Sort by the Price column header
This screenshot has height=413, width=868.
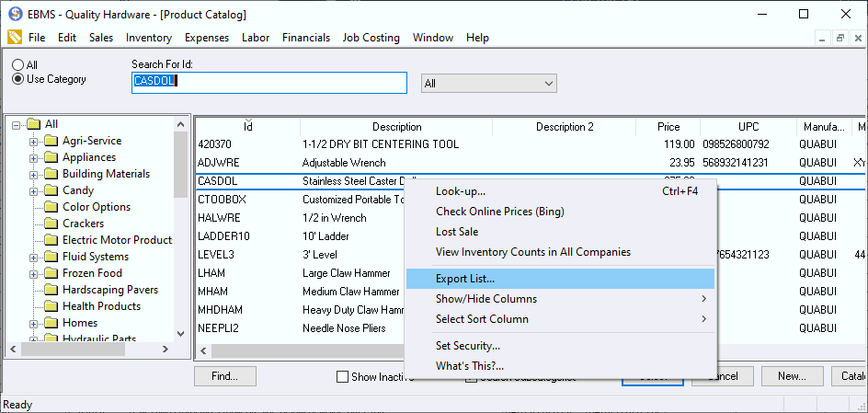pyautogui.click(x=668, y=127)
